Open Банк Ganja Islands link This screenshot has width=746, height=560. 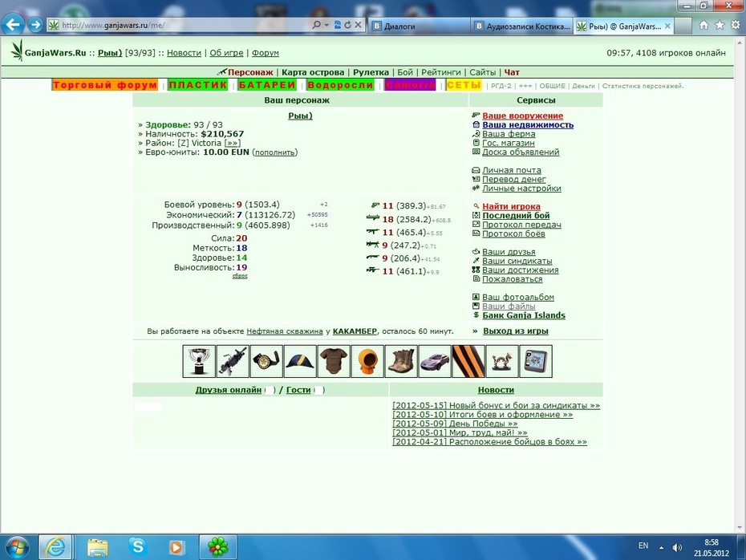tap(523, 315)
